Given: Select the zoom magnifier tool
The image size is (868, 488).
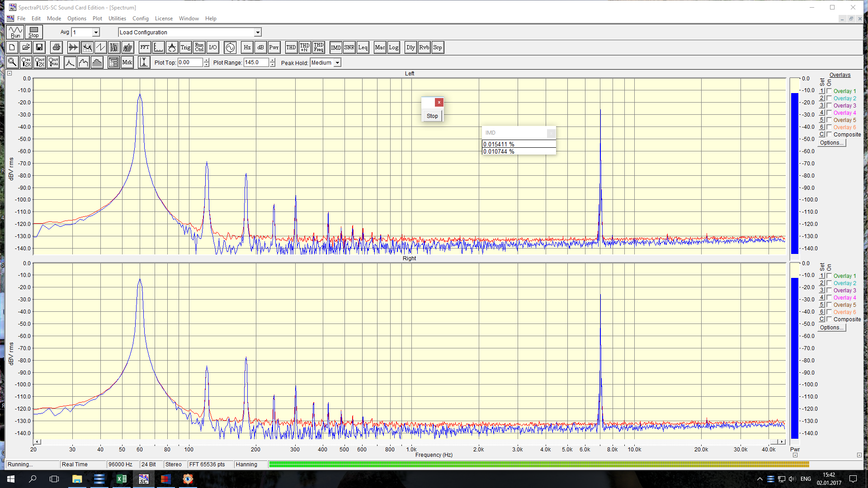Looking at the screenshot, I should coord(12,62).
